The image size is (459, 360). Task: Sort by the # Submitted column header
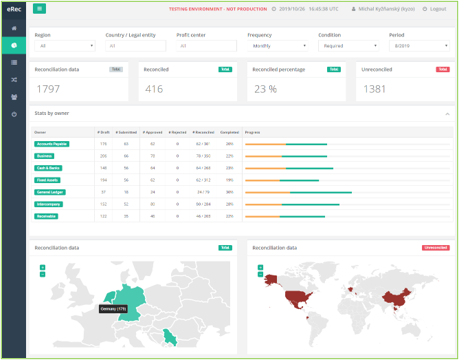pyautogui.click(x=126, y=132)
